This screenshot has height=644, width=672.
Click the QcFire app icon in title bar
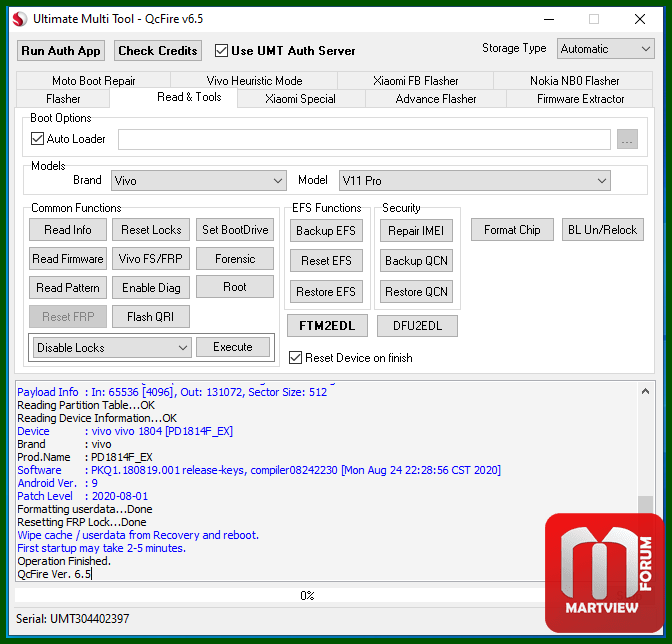[x=17, y=19]
